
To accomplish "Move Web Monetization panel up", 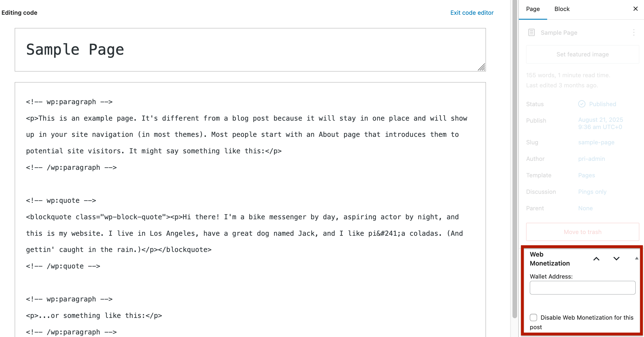I will click(596, 259).
